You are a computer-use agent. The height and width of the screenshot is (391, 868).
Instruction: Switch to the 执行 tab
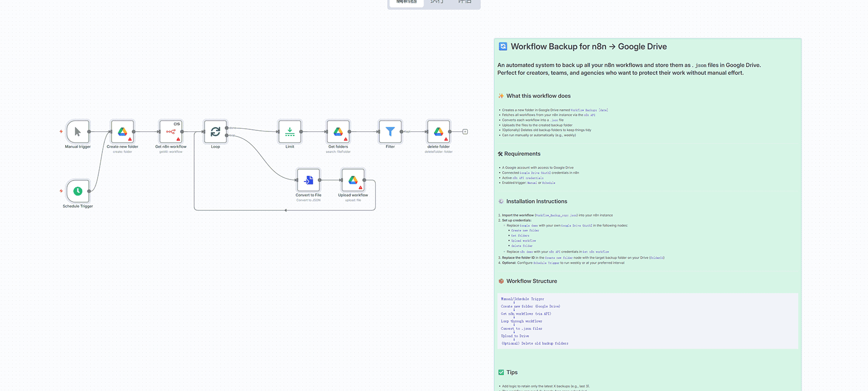[x=437, y=2]
